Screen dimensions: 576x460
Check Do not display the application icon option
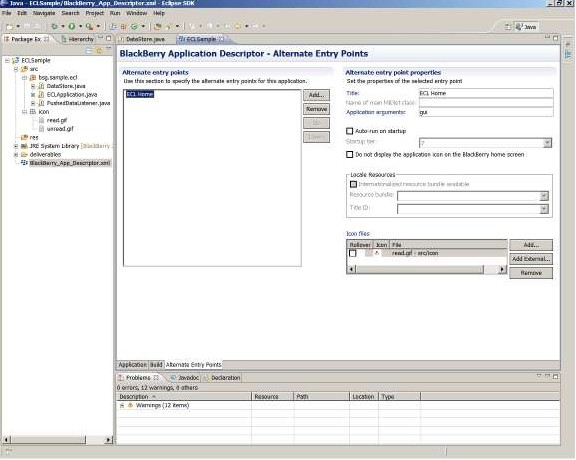[350, 155]
